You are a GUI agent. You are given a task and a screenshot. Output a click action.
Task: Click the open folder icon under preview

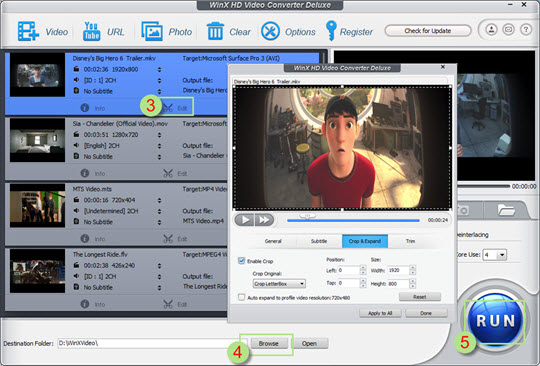(506, 210)
